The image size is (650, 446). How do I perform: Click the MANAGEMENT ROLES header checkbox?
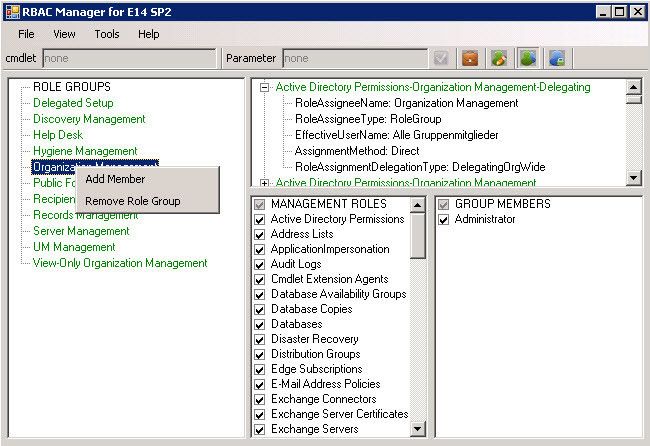click(260, 204)
